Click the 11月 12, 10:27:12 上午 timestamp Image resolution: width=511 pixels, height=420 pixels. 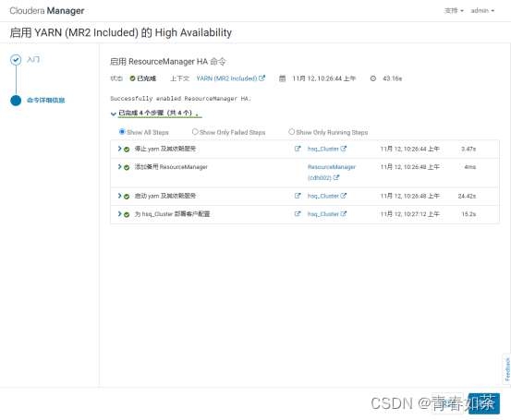point(409,214)
